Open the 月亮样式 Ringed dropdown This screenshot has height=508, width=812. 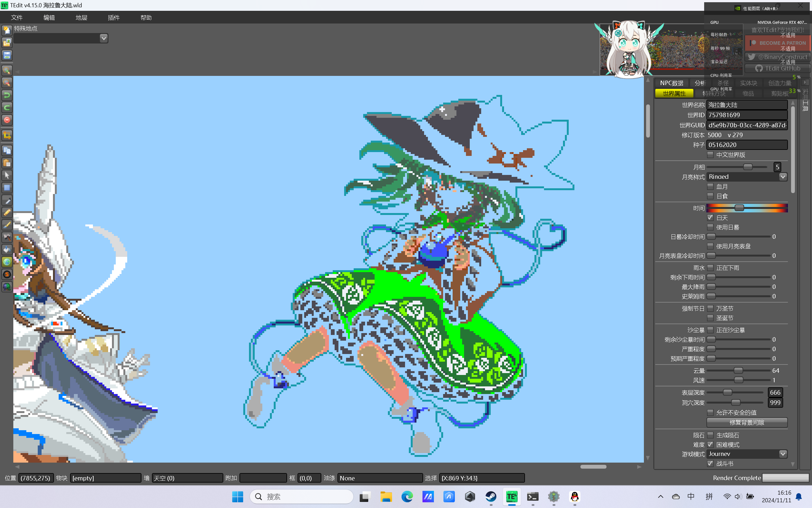[783, 177]
